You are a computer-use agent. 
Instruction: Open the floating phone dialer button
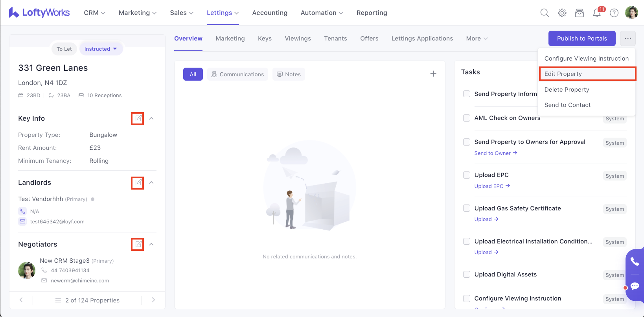(x=635, y=261)
